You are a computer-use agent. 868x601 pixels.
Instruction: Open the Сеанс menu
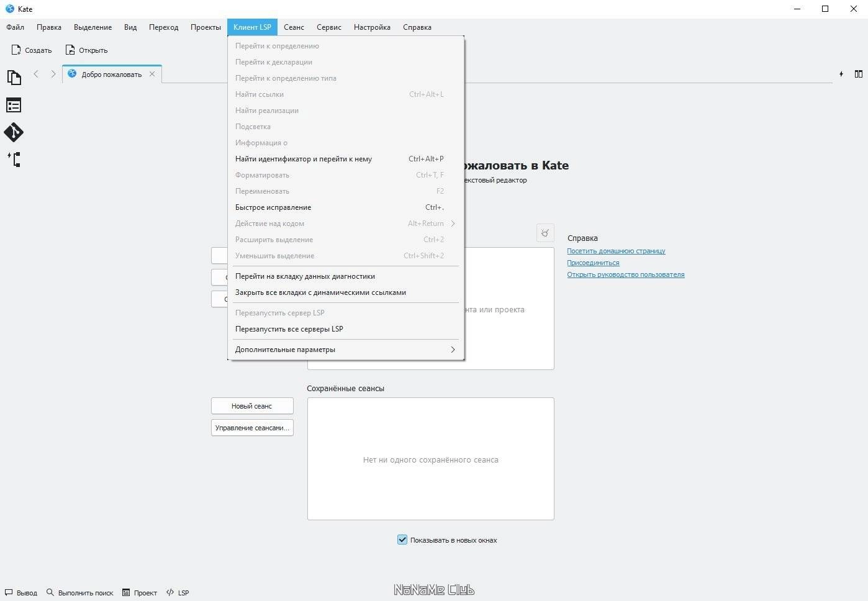click(294, 27)
